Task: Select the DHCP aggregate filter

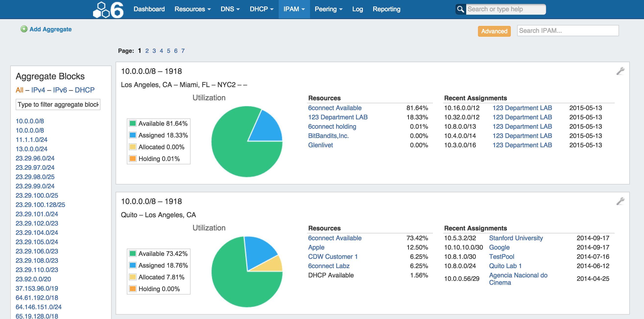Action: (x=84, y=90)
